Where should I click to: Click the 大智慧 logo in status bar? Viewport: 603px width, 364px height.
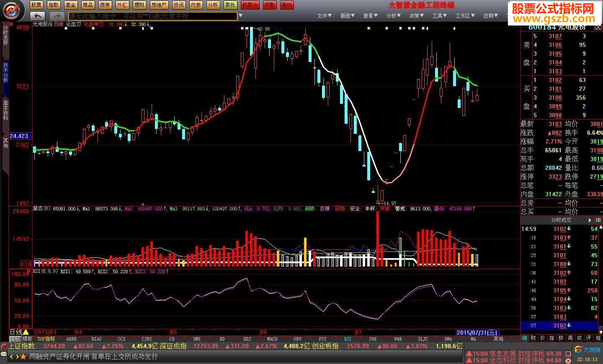pos(587,349)
